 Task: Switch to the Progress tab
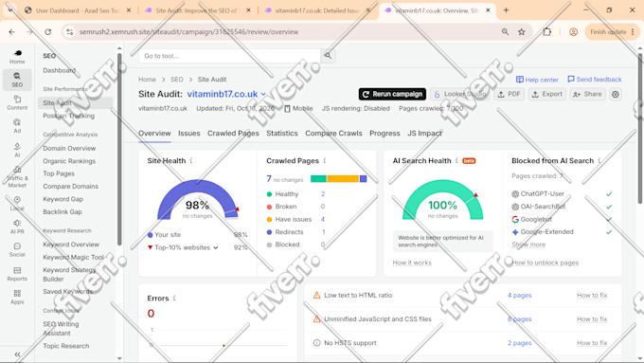(x=385, y=134)
